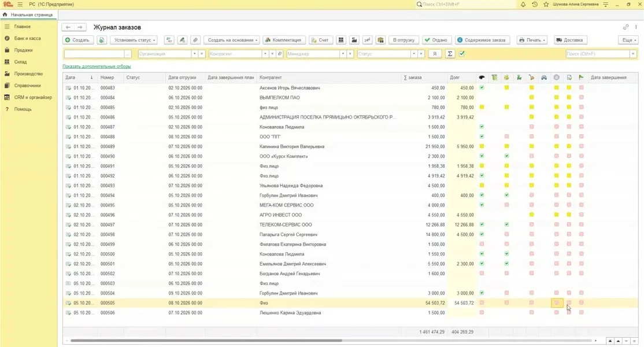Click the Комплектация button
Image resolution: width=644 pixels, height=347 pixels.
pos(284,40)
